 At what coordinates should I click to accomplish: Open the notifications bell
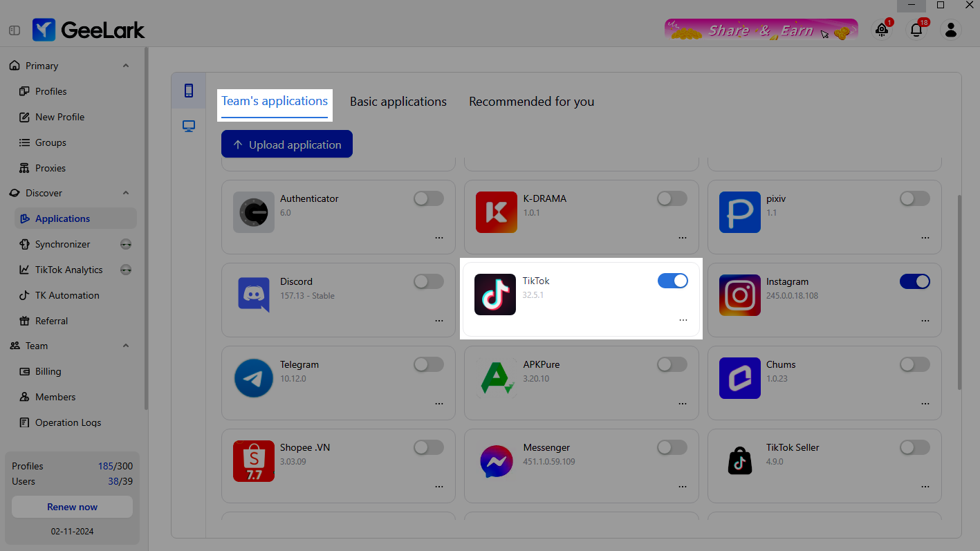pos(916,30)
